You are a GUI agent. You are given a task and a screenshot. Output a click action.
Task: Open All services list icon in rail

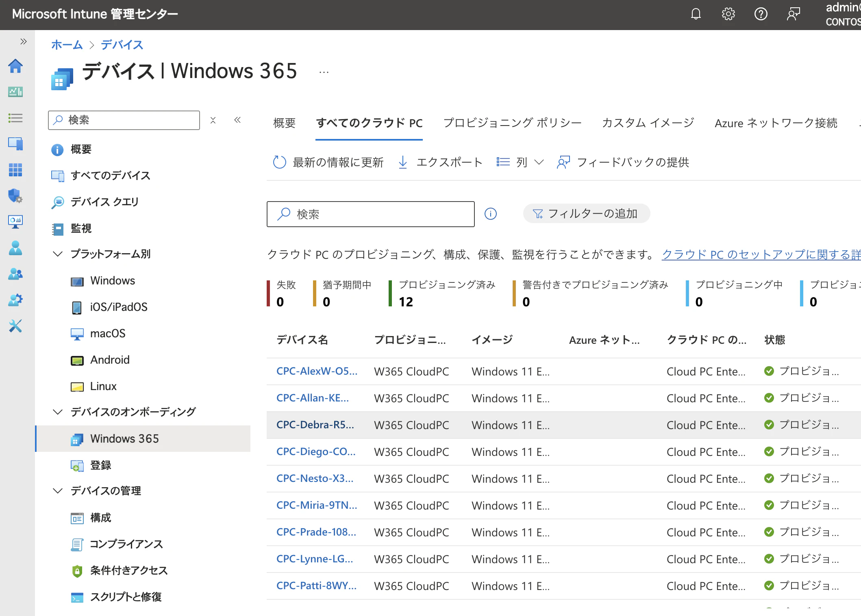(15, 118)
